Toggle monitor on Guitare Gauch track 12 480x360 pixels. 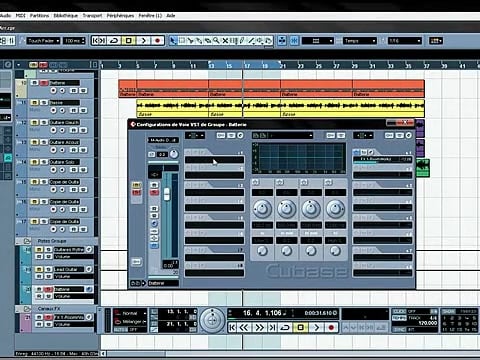[x=62, y=130]
